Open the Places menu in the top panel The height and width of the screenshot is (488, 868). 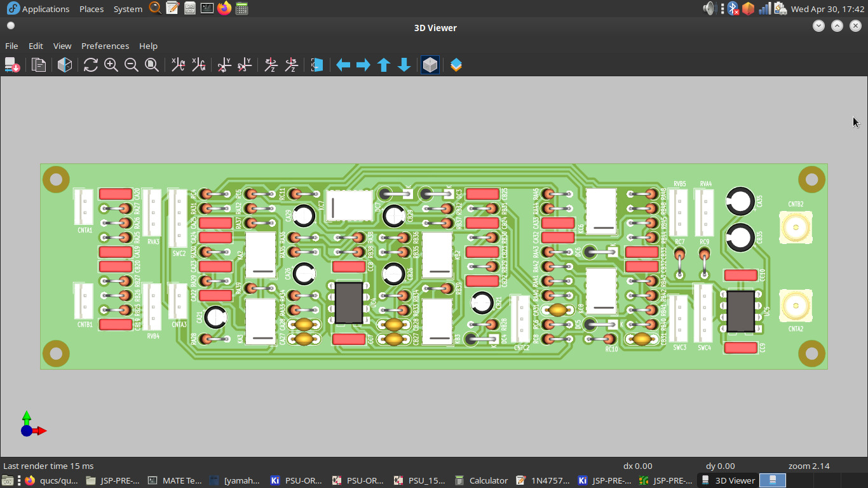pos(92,9)
